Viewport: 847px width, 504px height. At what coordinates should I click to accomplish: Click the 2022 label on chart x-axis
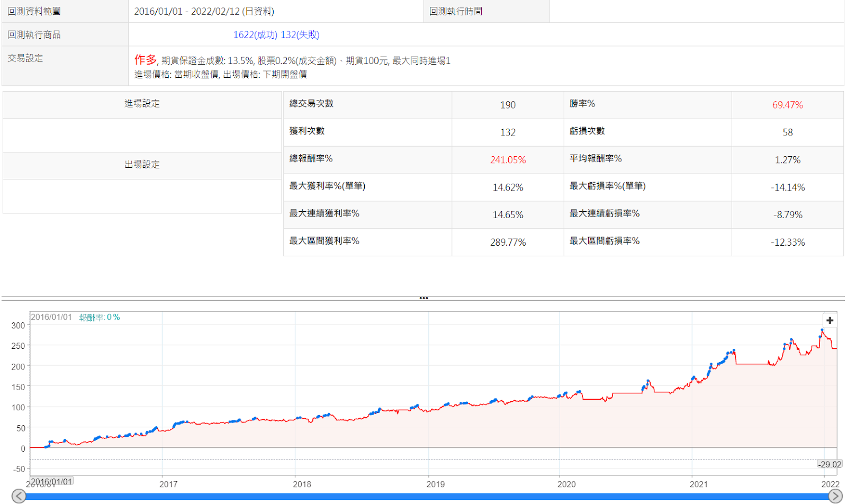coord(830,484)
